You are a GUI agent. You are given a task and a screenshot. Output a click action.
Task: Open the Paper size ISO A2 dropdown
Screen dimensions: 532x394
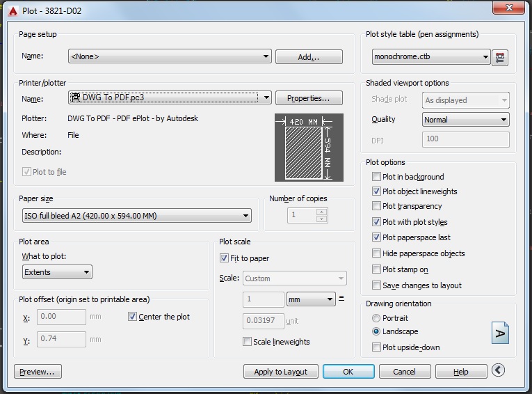point(137,216)
